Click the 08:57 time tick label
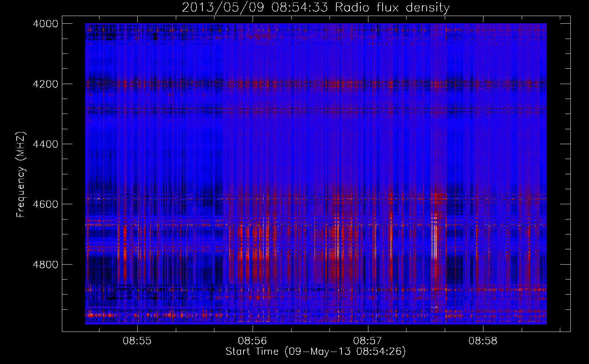The height and width of the screenshot is (364, 589). click(368, 341)
